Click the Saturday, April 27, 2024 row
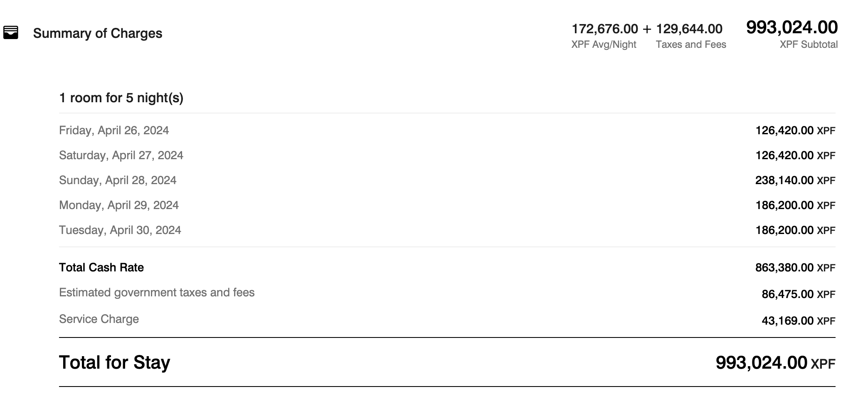The height and width of the screenshot is (399, 868). click(447, 155)
